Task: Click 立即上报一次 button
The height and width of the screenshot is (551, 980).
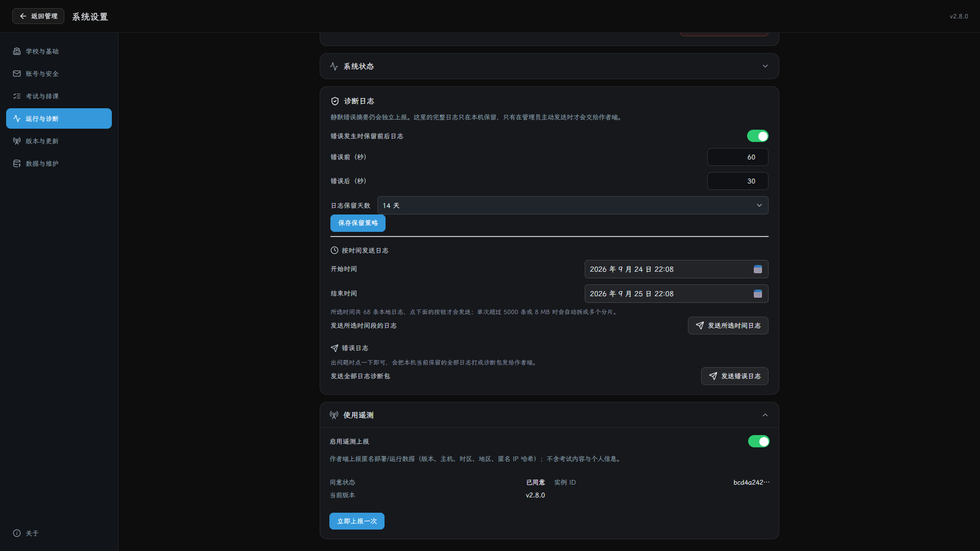Action: pyautogui.click(x=357, y=521)
